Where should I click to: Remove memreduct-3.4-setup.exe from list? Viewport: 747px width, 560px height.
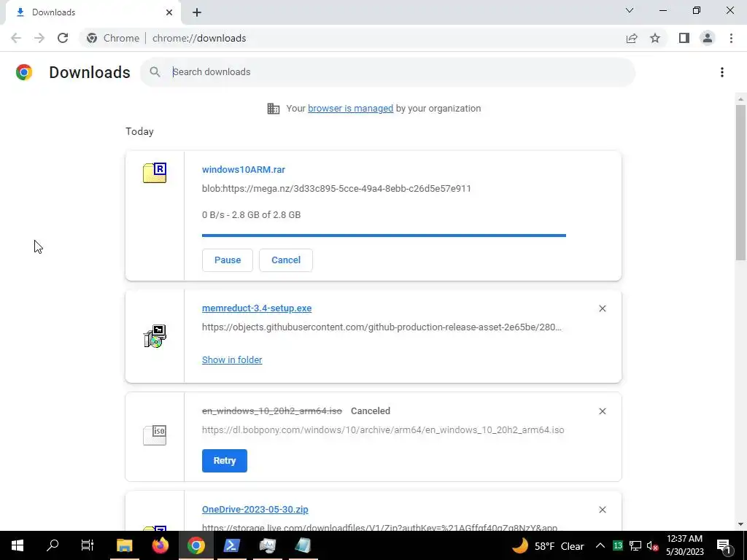click(603, 308)
